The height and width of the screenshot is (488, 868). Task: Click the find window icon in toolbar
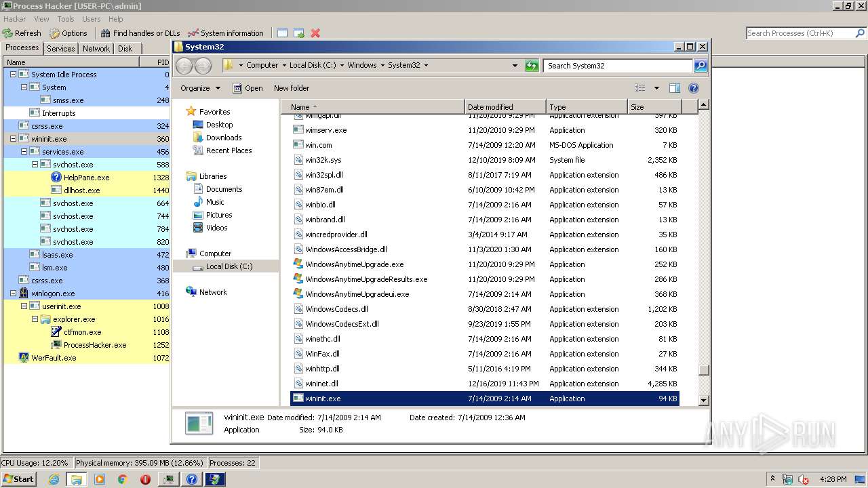[282, 33]
